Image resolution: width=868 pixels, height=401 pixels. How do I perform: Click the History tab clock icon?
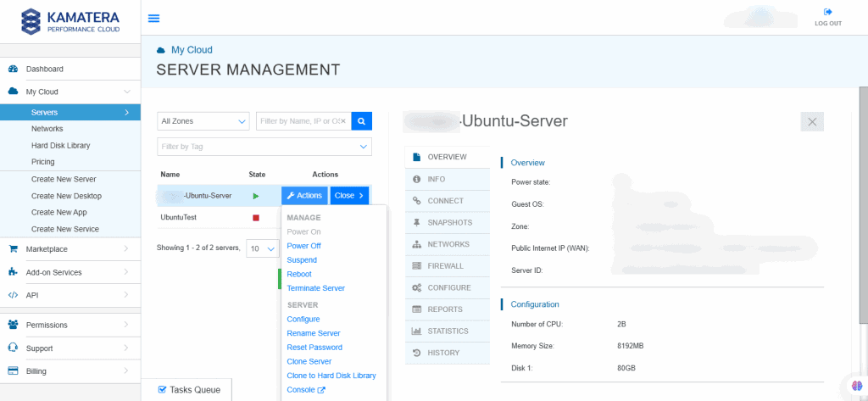(x=417, y=353)
